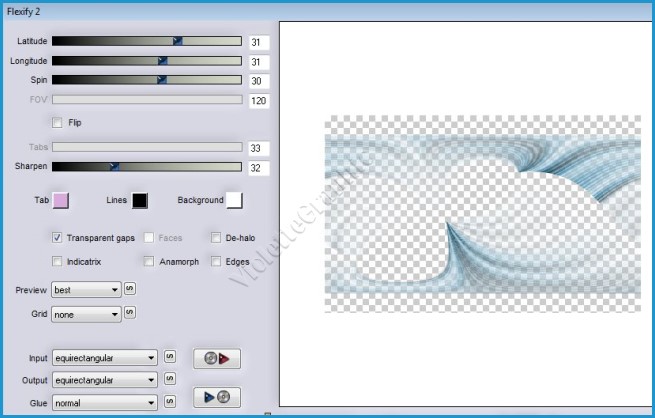The width and height of the screenshot is (655, 418).
Task: Uncheck the Transparent gaps option
Action: (58, 238)
